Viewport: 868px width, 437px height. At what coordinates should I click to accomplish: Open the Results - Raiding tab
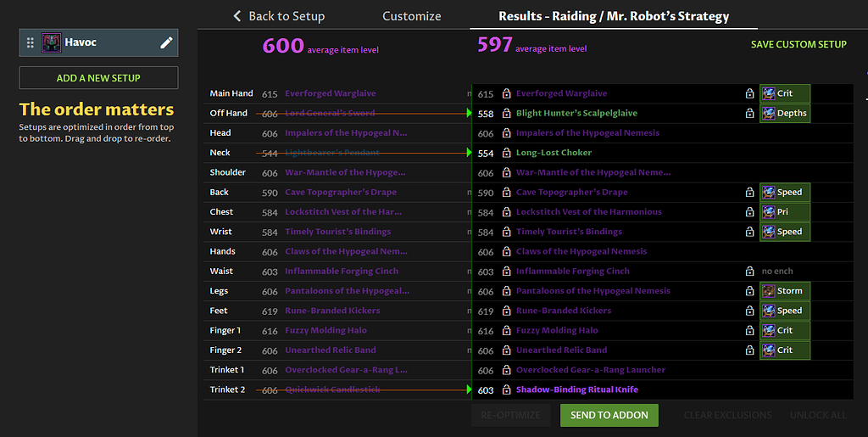(613, 16)
